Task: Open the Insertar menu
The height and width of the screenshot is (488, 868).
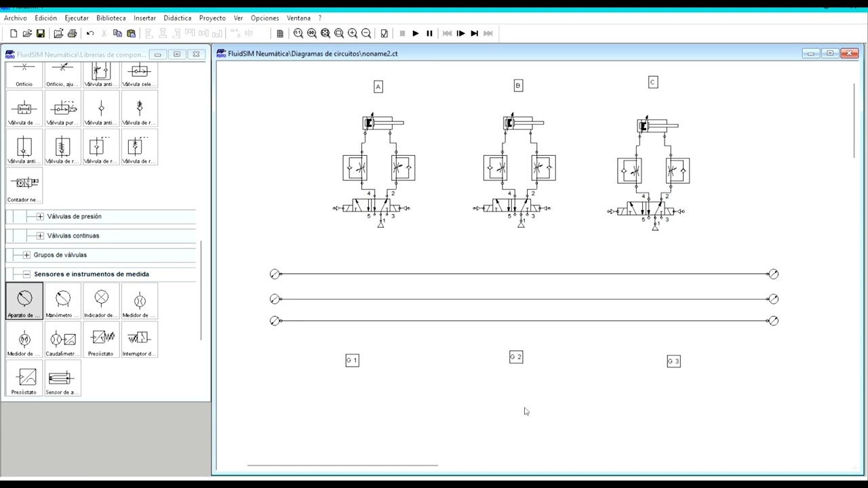Action: [144, 18]
